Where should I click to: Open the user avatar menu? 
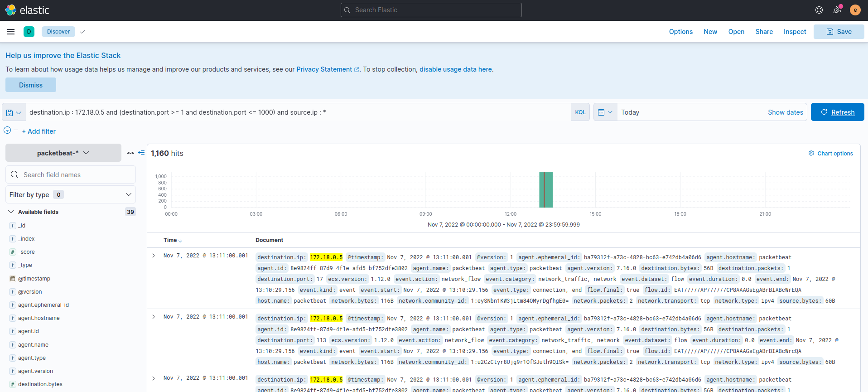(x=855, y=10)
